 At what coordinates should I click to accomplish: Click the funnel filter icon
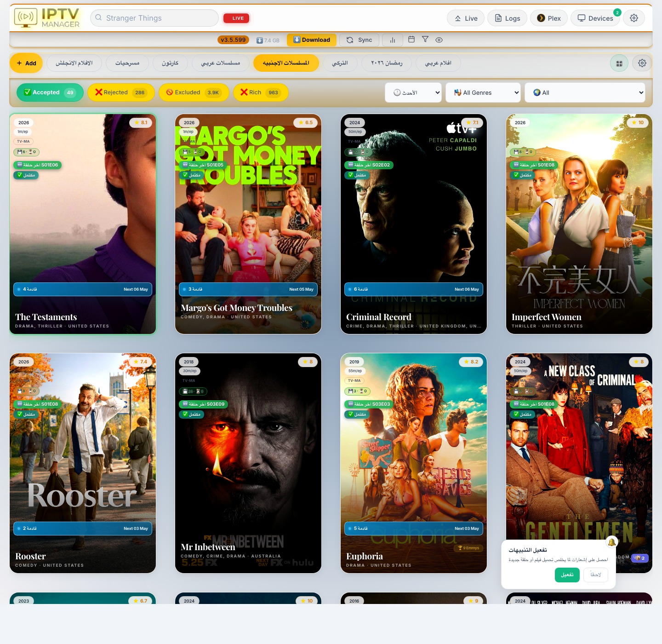425,40
